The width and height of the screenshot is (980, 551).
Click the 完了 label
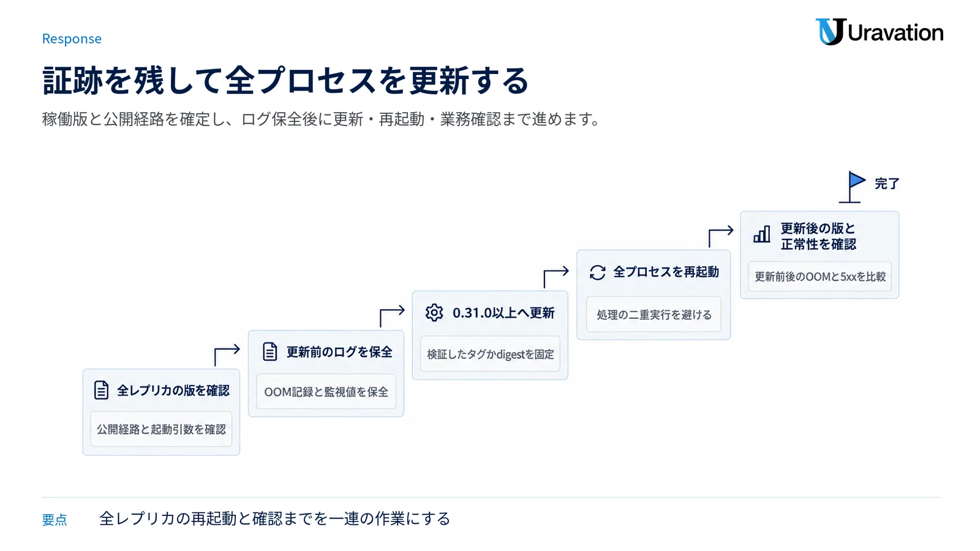887,184
